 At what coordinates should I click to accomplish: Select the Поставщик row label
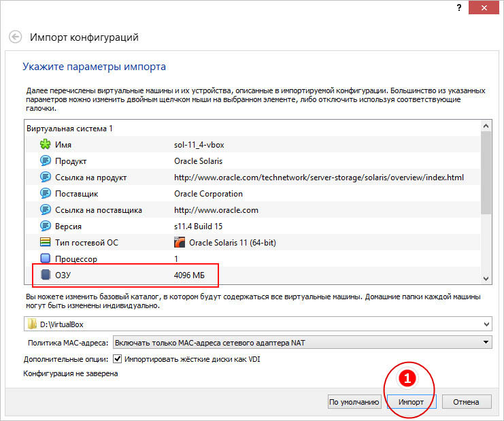(x=76, y=194)
